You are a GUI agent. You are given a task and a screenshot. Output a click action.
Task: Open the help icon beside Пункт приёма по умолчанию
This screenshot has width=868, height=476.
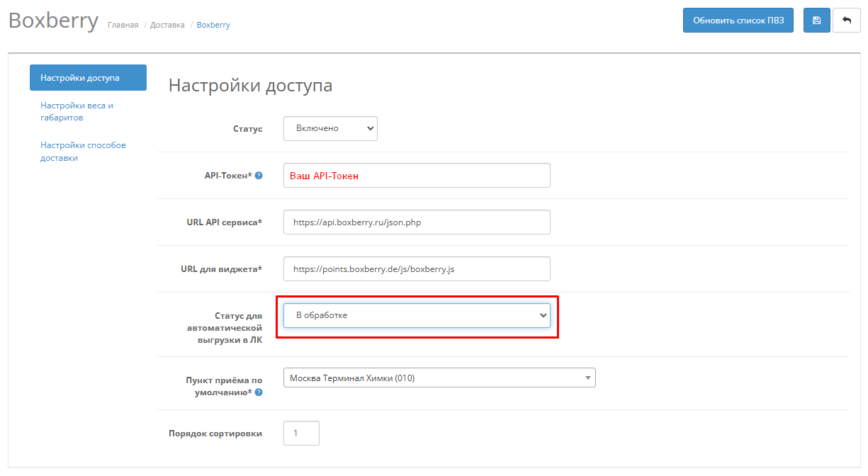pyautogui.click(x=259, y=392)
